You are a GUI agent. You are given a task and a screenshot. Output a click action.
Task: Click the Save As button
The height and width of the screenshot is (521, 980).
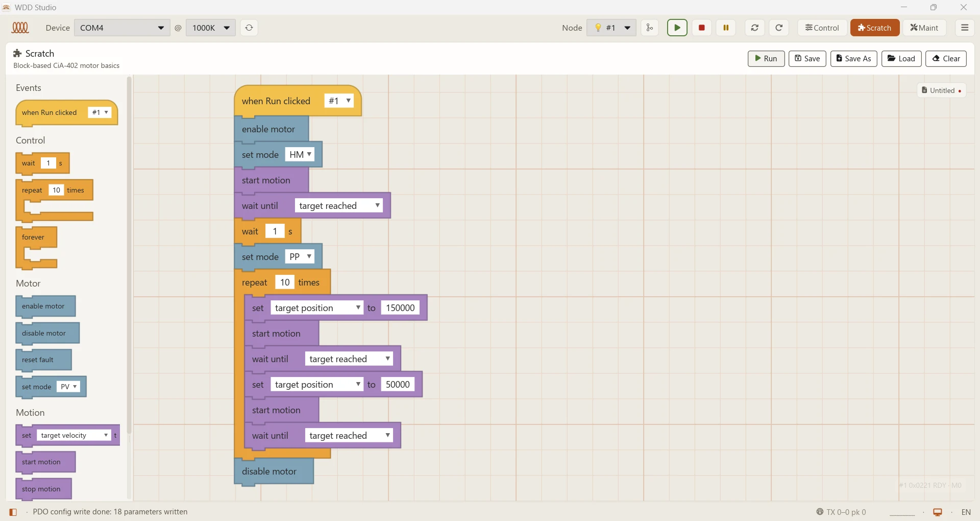(854, 59)
